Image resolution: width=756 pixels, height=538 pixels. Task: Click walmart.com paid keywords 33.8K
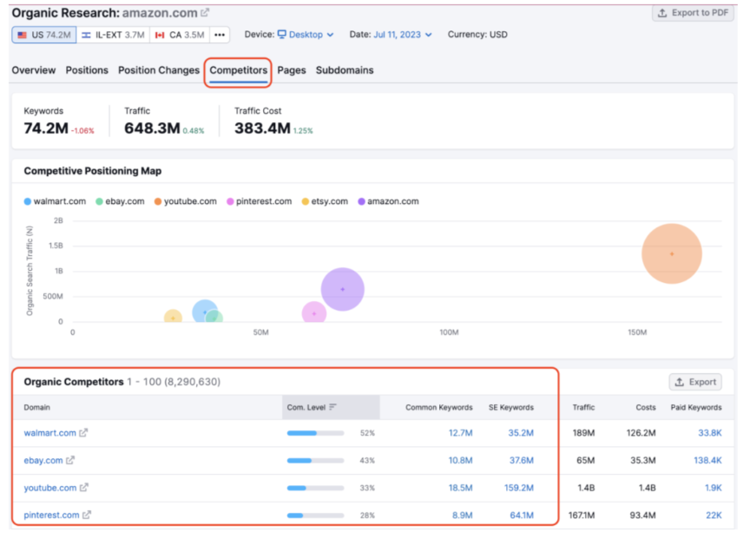pos(710,433)
